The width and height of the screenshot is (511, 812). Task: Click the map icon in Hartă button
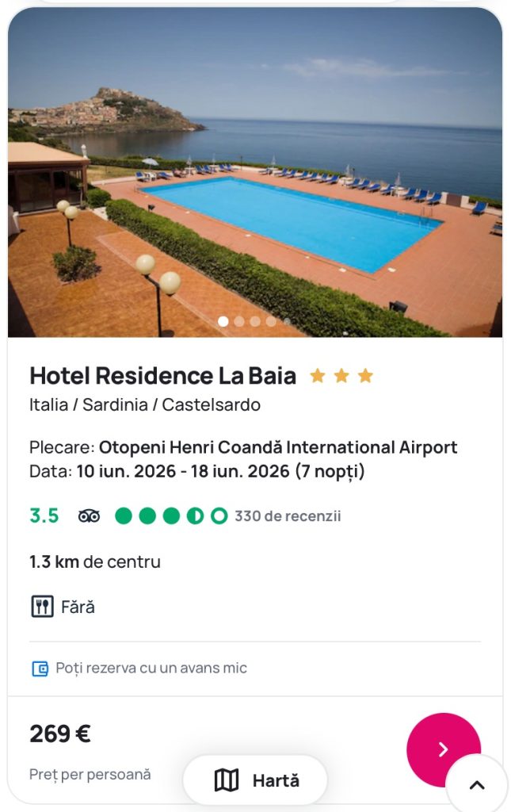pyautogui.click(x=227, y=780)
